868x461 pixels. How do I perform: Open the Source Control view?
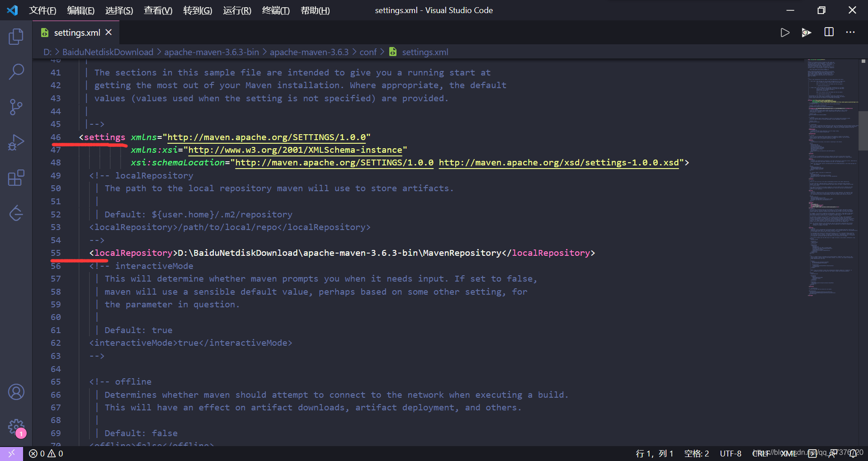click(x=16, y=107)
